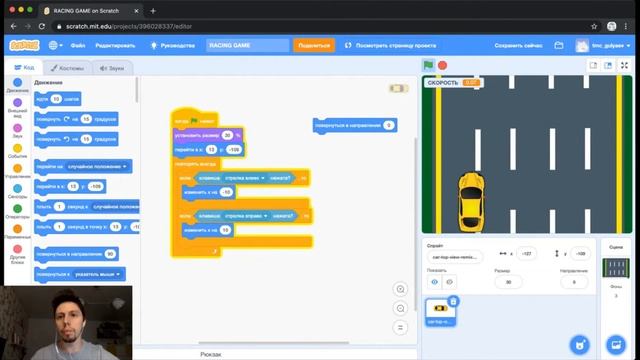This screenshot has width=640, height=360.
Task: Edit the sprite y position field
Action: point(580,253)
